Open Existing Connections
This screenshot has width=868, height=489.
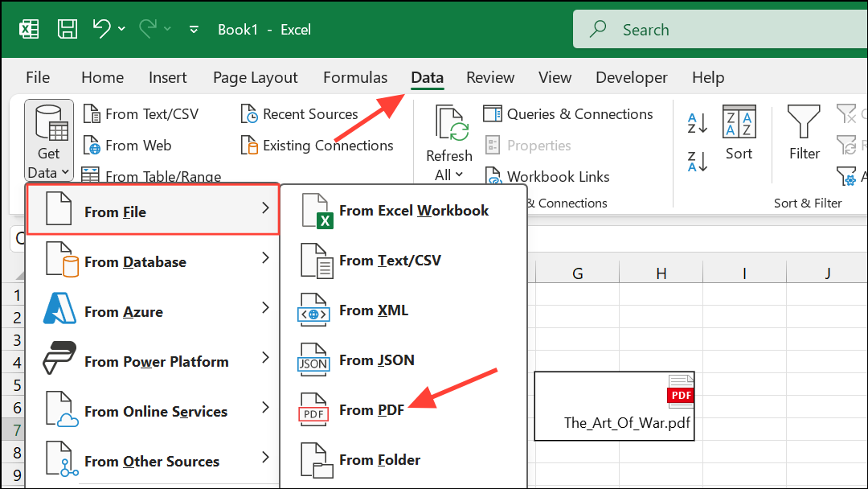317,146
